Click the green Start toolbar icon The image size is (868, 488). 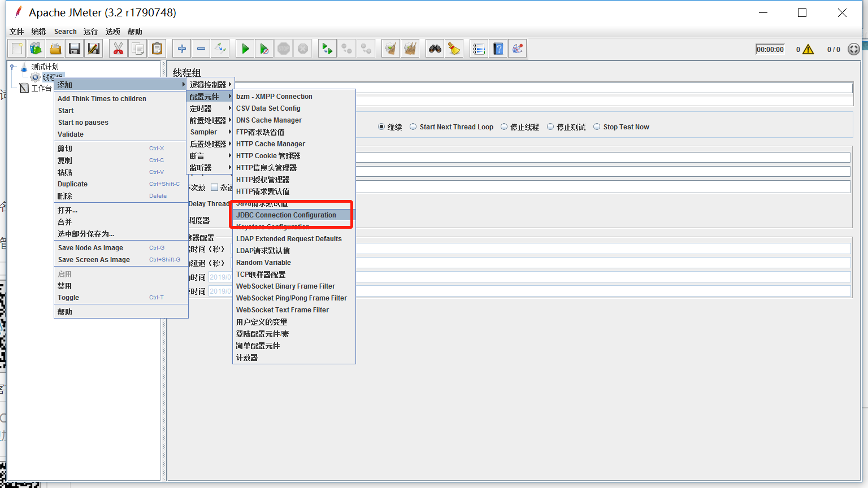(x=245, y=49)
